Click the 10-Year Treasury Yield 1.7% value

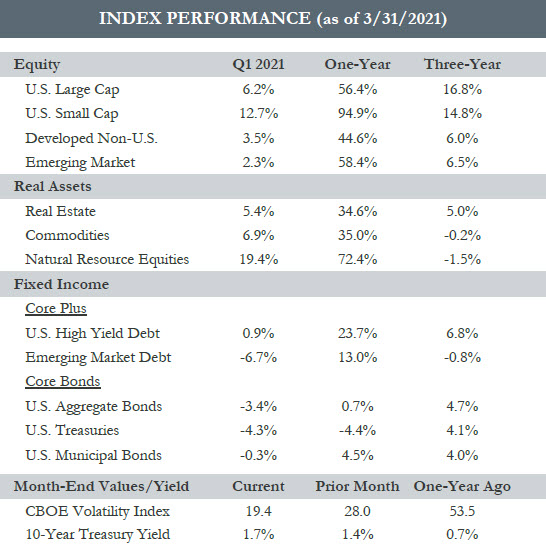click(x=258, y=535)
